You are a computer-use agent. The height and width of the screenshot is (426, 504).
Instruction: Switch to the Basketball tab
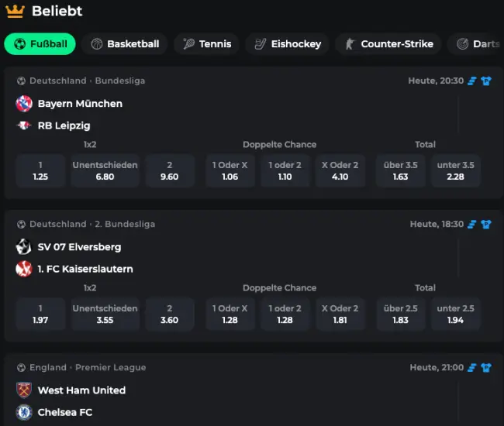(124, 44)
